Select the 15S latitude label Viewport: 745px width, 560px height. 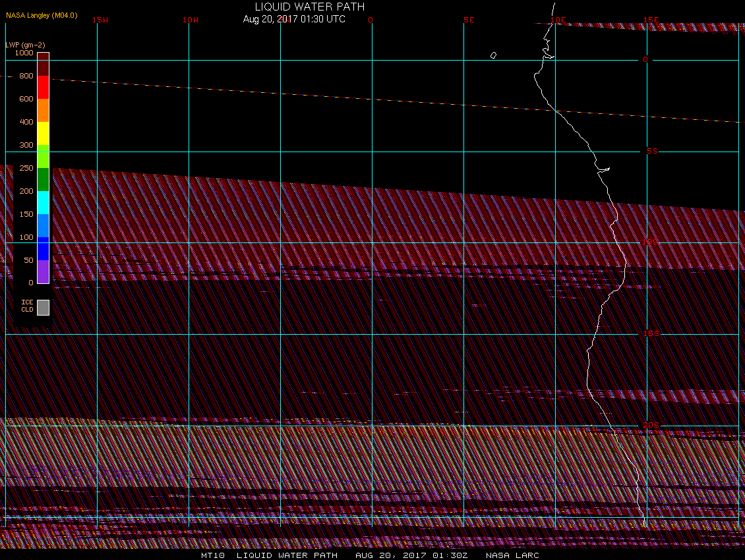(x=651, y=334)
